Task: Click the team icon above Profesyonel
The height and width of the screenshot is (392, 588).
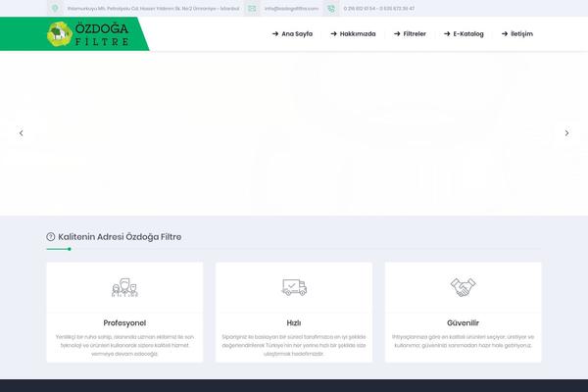Action: 124,287
